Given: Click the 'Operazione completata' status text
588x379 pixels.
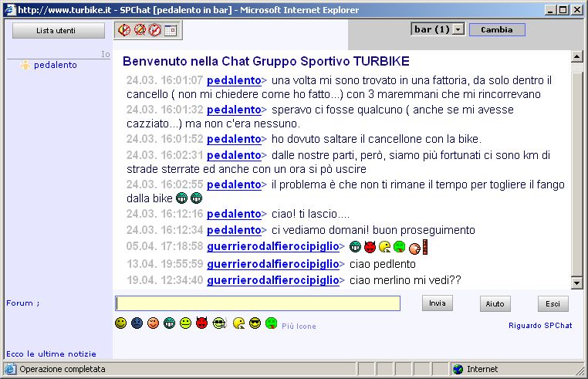Looking at the screenshot, I should pos(63,369).
